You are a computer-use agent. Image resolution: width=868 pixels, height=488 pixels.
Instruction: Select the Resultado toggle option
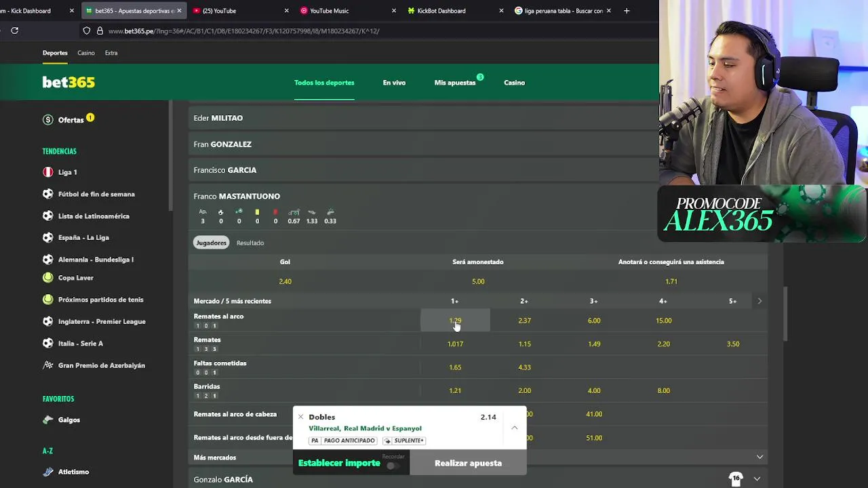[250, 243]
